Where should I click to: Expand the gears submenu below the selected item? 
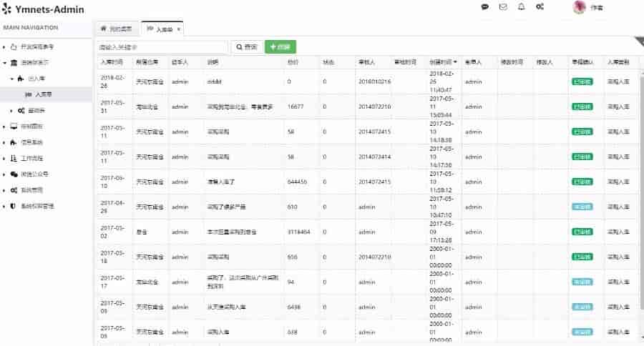(x=11, y=110)
